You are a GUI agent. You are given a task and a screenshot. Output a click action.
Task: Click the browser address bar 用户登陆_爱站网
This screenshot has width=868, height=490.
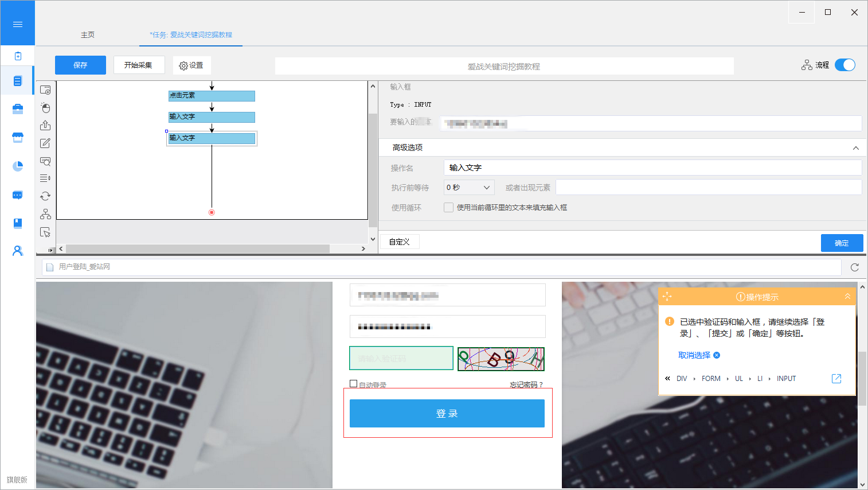tap(441, 267)
